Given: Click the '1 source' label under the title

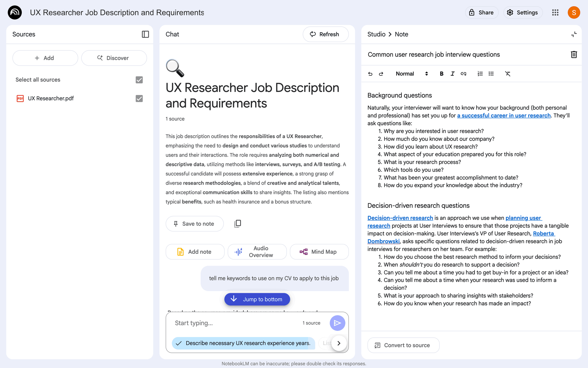Looking at the screenshot, I should [175, 119].
